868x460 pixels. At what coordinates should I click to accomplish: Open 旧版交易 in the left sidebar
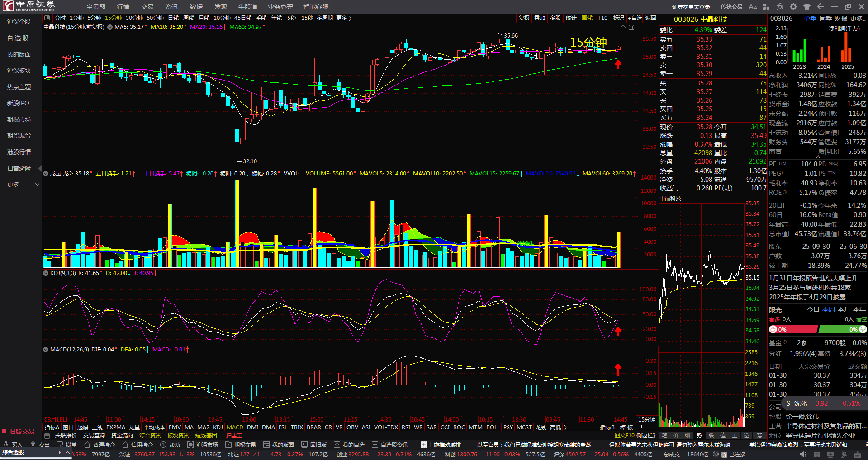[x=19, y=432]
